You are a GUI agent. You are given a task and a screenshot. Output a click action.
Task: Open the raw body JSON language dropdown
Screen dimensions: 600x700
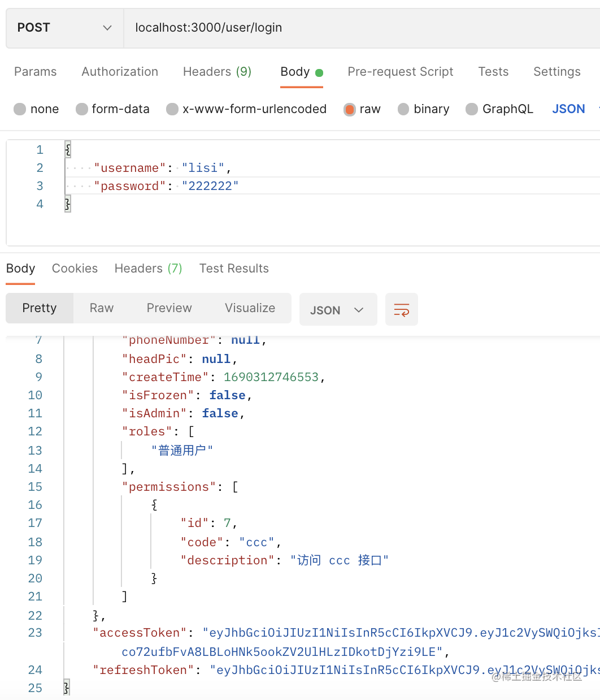tap(569, 109)
